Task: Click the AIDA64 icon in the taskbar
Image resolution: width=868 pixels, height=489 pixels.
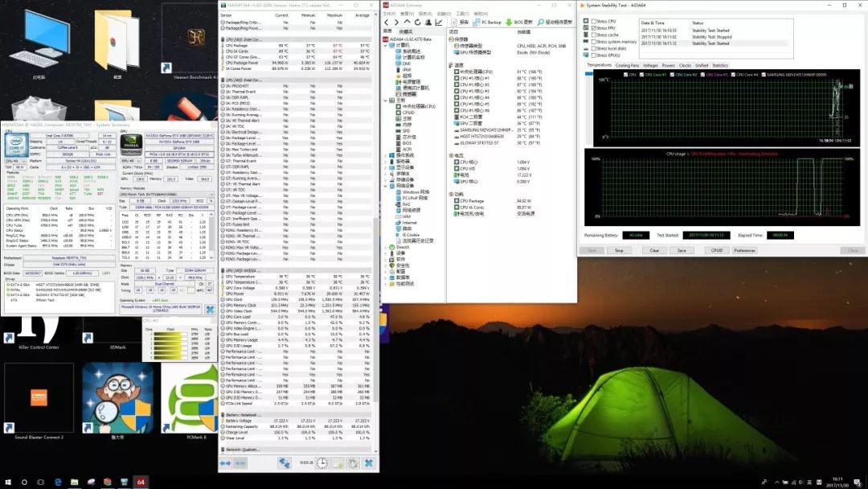Action: point(140,482)
